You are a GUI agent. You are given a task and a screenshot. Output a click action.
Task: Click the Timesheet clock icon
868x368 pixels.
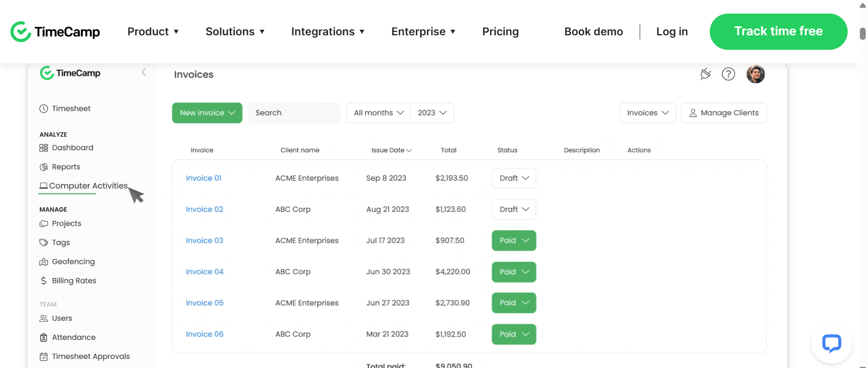coord(43,109)
